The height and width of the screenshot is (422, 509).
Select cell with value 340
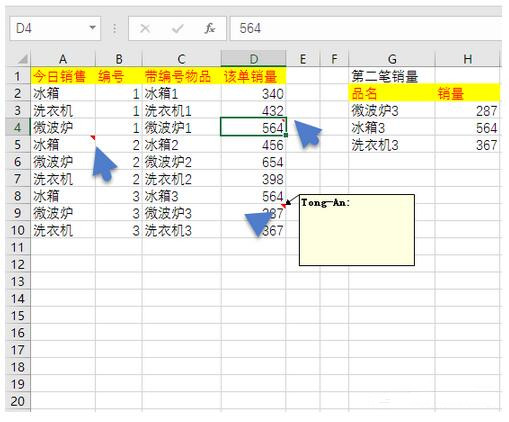click(253, 93)
